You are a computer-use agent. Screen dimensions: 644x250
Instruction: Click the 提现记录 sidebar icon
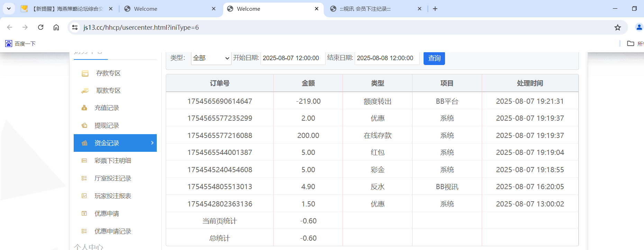click(84, 126)
